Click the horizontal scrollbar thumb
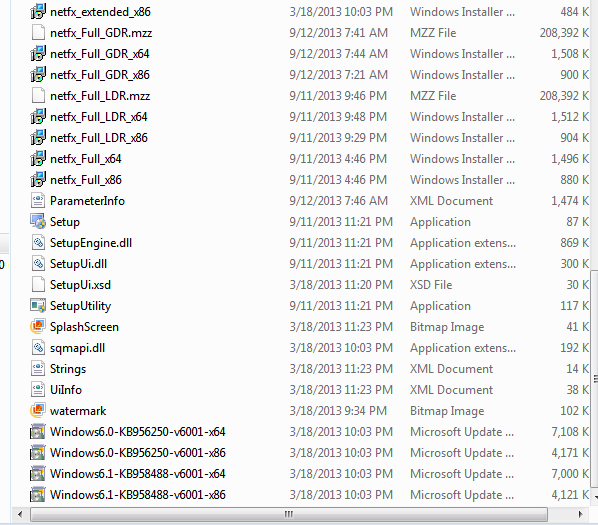This screenshot has height=525, width=598. click(x=289, y=514)
